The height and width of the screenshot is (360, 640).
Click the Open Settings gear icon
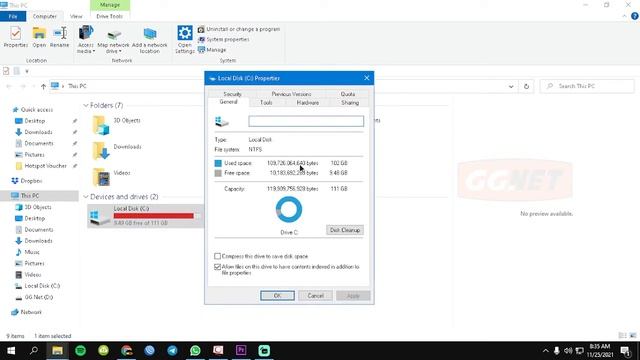[x=184, y=39]
